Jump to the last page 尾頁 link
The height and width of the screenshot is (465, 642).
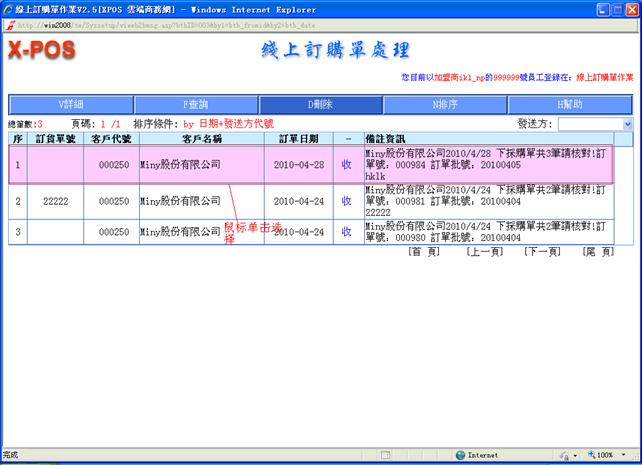click(x=598, y=252)
